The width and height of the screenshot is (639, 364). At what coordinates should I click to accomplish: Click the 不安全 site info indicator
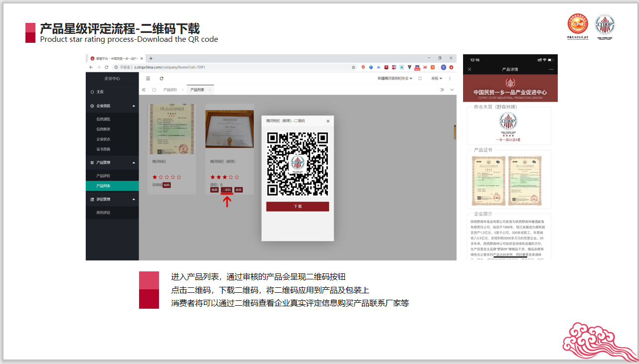[123, 67]
